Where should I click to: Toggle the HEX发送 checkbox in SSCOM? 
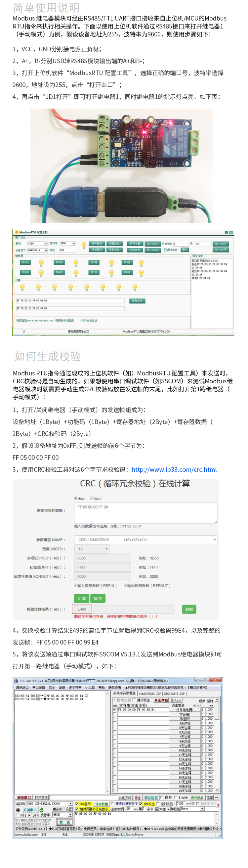click(x=141, y=804)
